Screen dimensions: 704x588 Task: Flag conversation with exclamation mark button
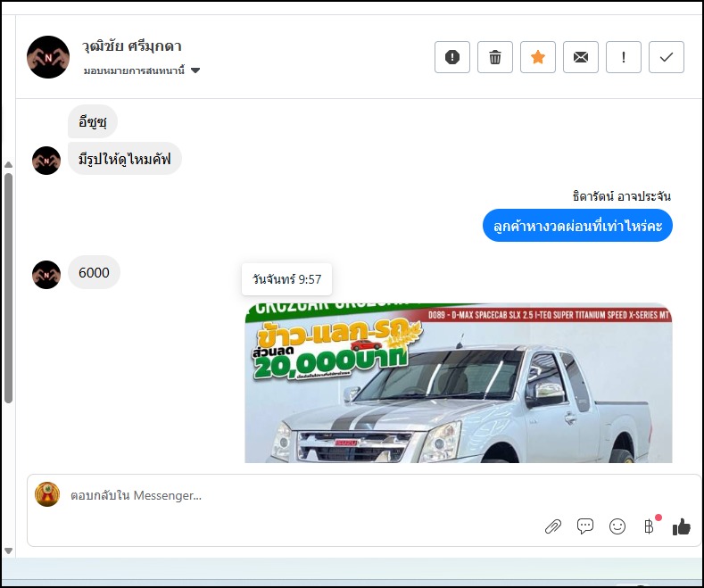(624, 57)
